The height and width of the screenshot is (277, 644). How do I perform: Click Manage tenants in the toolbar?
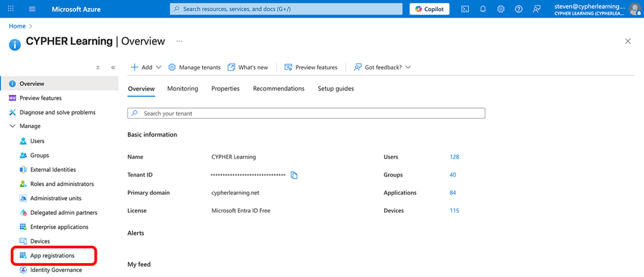pos(195,67)
